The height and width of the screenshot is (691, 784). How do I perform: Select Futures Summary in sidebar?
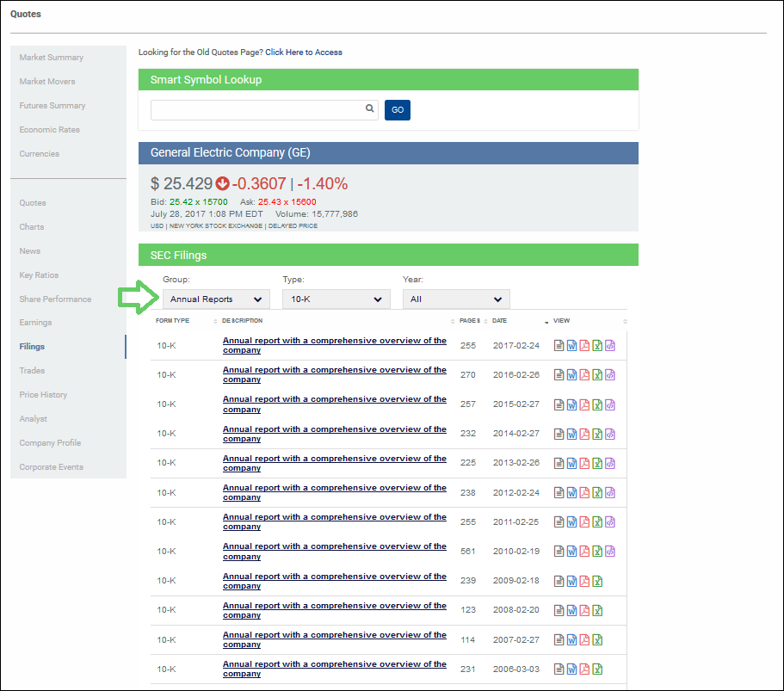click(x=52, y=106)
